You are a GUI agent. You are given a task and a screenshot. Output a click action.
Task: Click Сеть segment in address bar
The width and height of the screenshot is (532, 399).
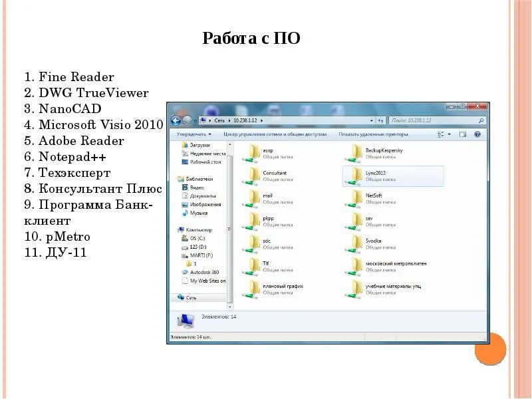219,120
